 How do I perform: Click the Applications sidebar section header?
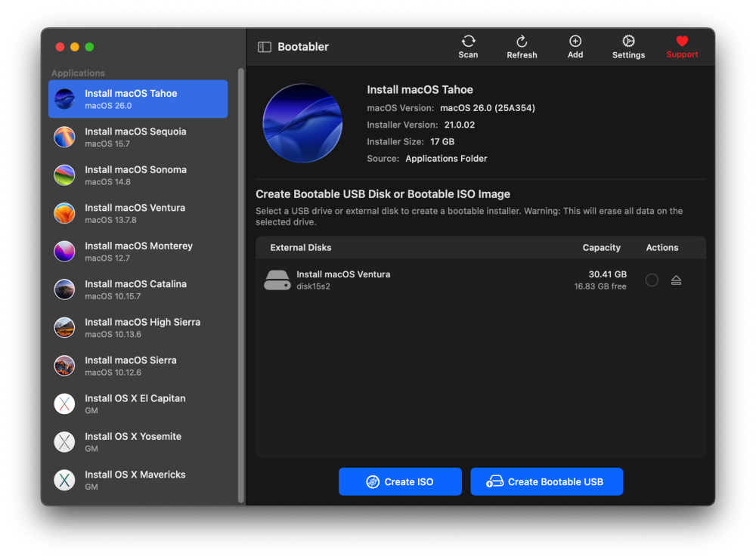[78, 73]
